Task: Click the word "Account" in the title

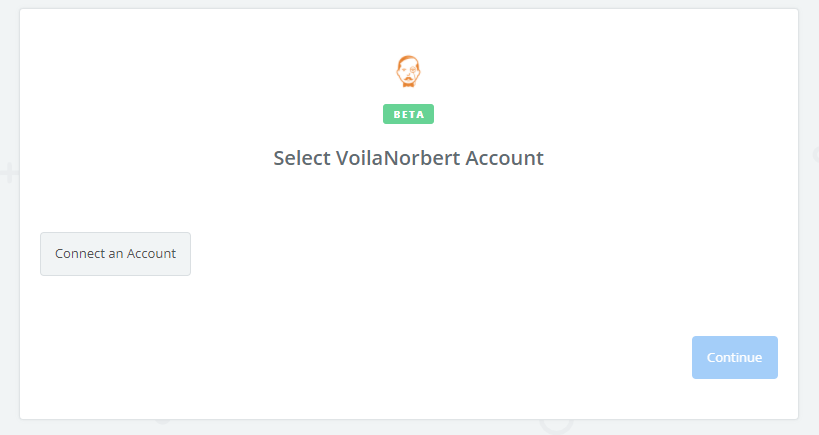Action: pos(505,158)
